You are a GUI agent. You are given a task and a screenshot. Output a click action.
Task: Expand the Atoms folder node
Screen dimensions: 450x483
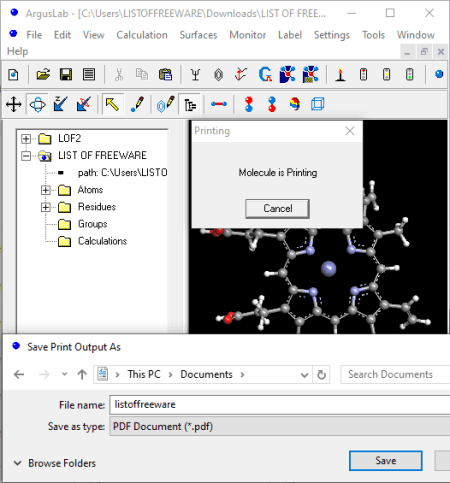[46, 190]
